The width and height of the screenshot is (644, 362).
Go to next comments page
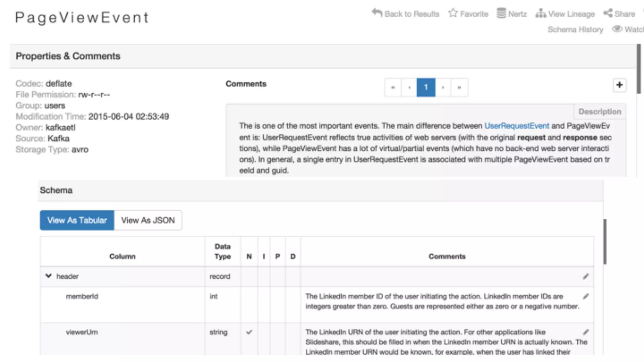click(443, 87)
